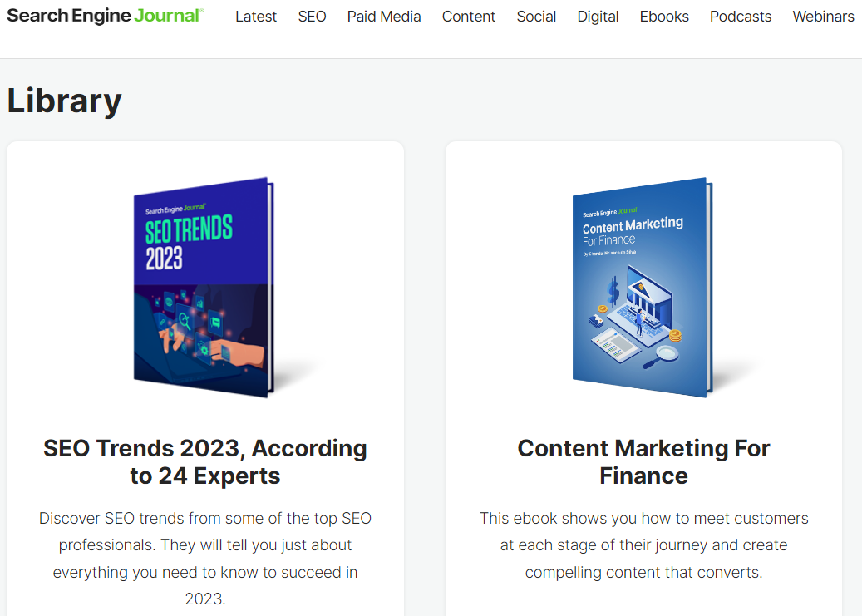Viewport: 862px width, 616px height.
Task: Go to the SEO navigation section
Action: (312, 17)
